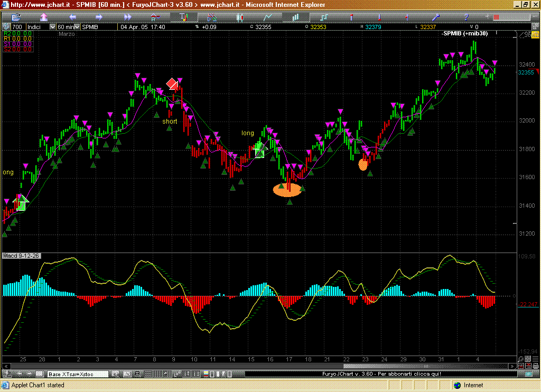The width and height of the screenshot is (541, 392).
Task: Click the Macd 9-12-26 indicator label
Action: pos(22,256)
